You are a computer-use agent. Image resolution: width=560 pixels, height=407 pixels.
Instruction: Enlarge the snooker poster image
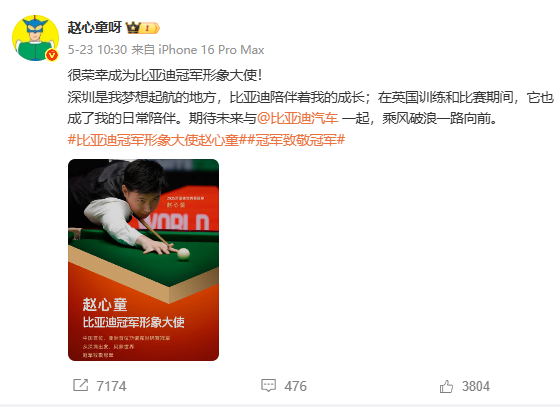coord(143,260)
